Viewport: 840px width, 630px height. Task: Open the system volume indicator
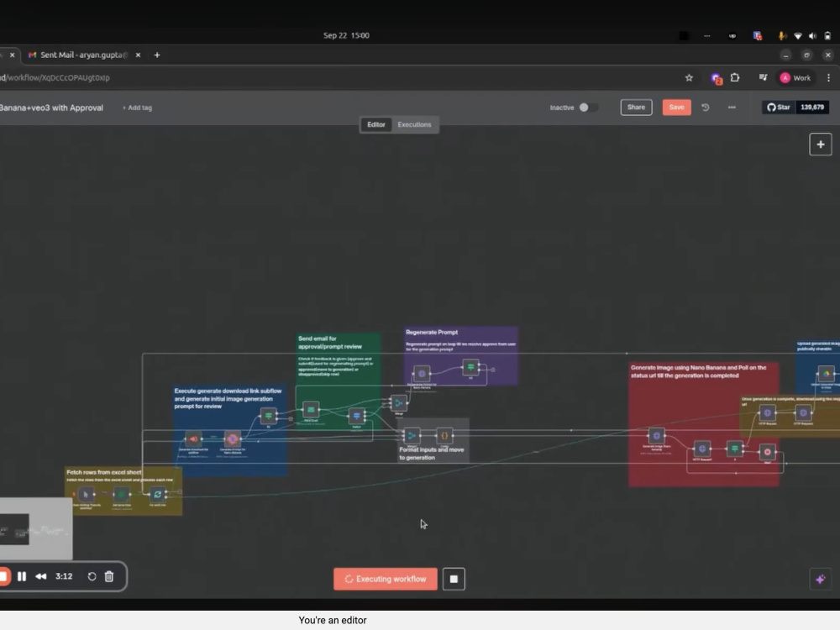pyautogui.click(x=812, y=36)
